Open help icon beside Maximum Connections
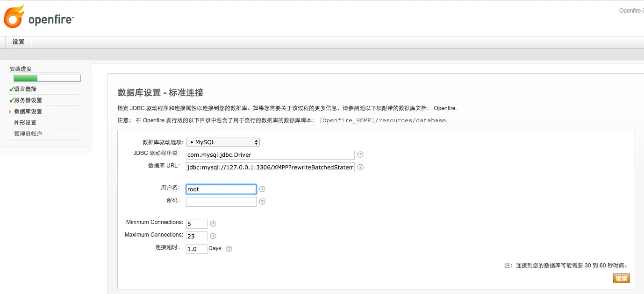This screenshot has width=644, height=294. (213, 236)
